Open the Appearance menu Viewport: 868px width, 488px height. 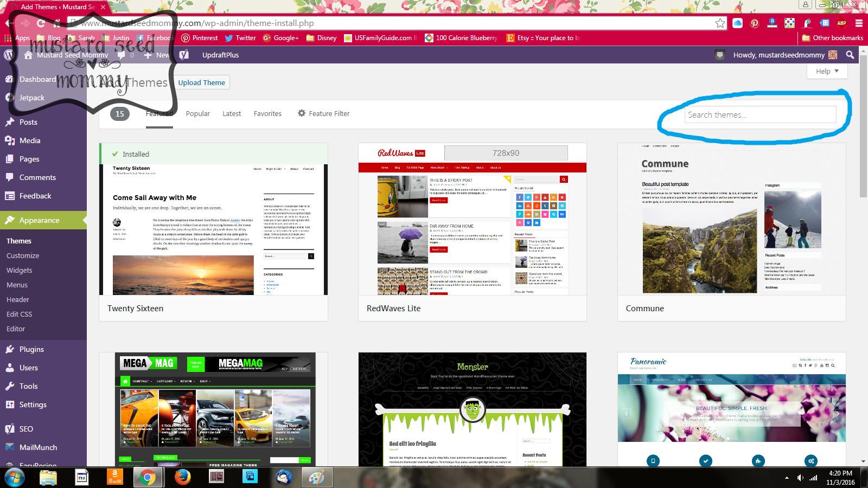[x=43, y=220]
